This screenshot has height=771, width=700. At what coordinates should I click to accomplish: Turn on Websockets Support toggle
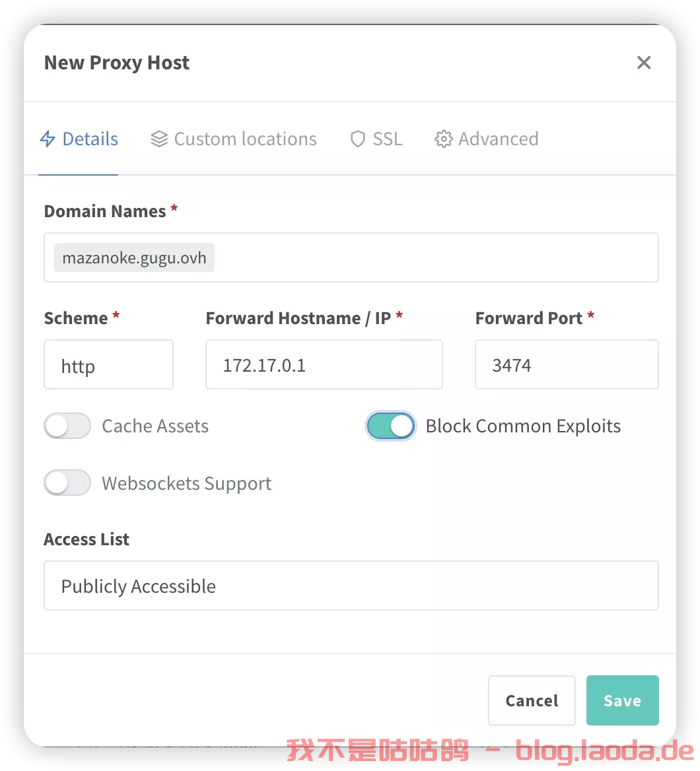(x=67, y=483)
